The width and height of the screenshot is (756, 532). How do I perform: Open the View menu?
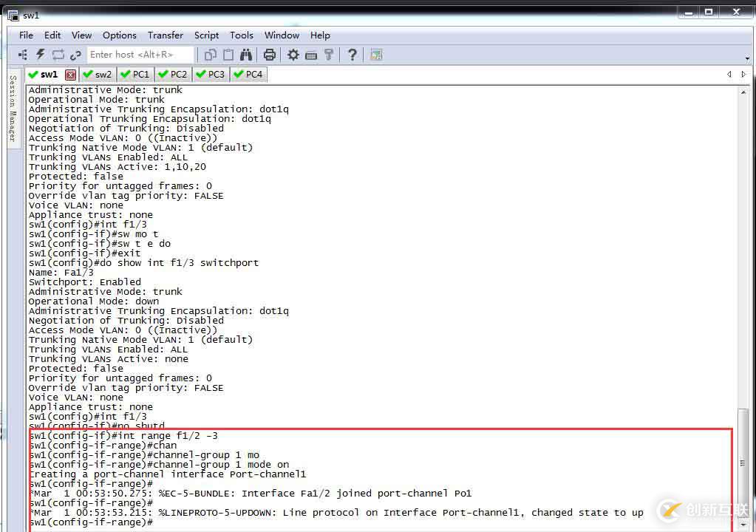tap(81, 35)
